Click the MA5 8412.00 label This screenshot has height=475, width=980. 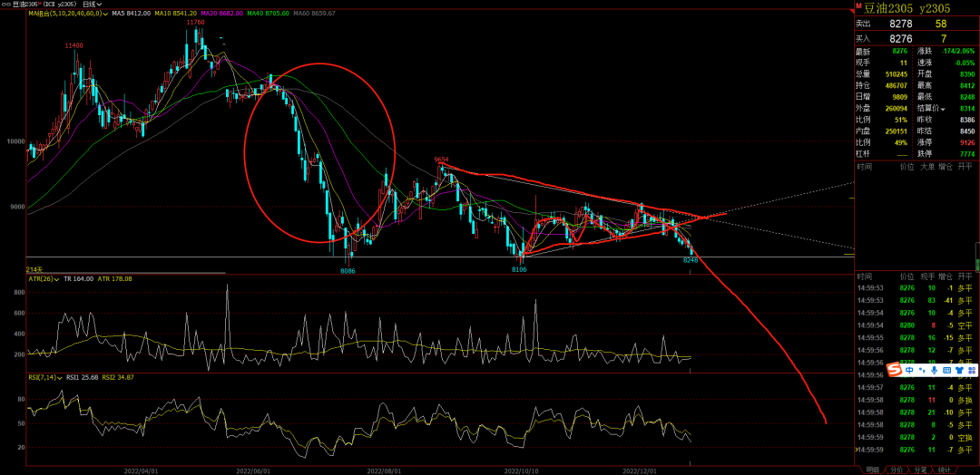click(132, 13)
